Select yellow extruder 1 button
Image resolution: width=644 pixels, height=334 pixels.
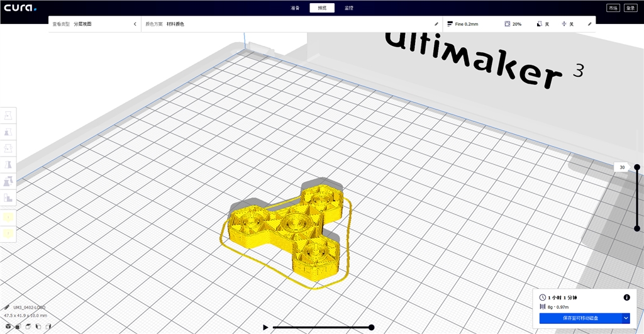click(x=8, y=217)
